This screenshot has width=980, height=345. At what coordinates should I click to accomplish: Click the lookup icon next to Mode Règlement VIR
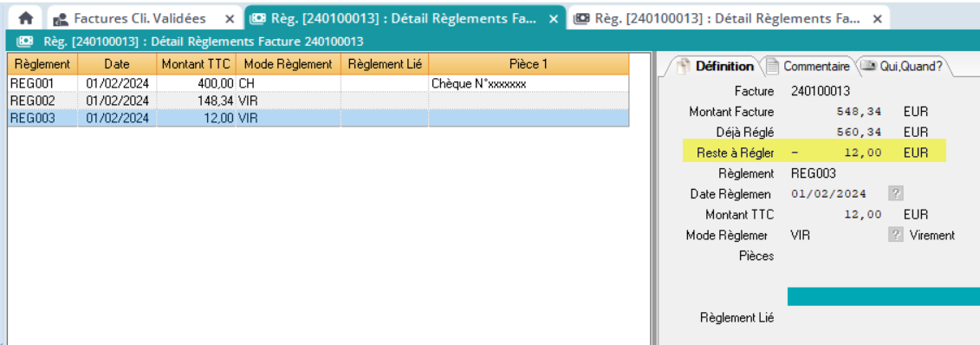pos(896,235)
